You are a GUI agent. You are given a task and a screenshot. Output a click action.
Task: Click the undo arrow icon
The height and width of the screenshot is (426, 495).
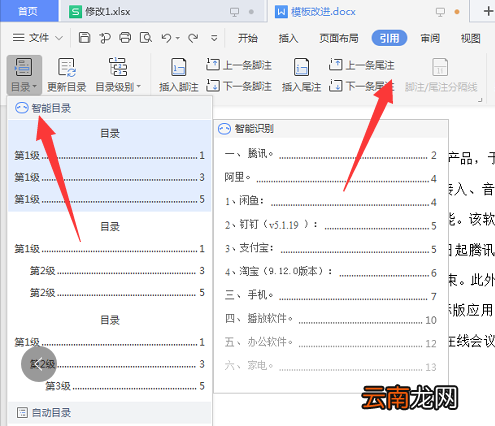coord(166,38)
